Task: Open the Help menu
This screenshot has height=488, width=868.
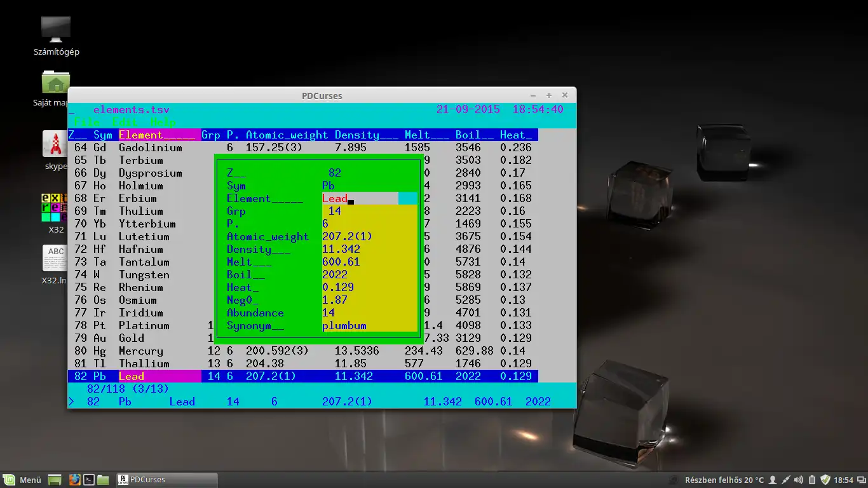Action: 163,122
